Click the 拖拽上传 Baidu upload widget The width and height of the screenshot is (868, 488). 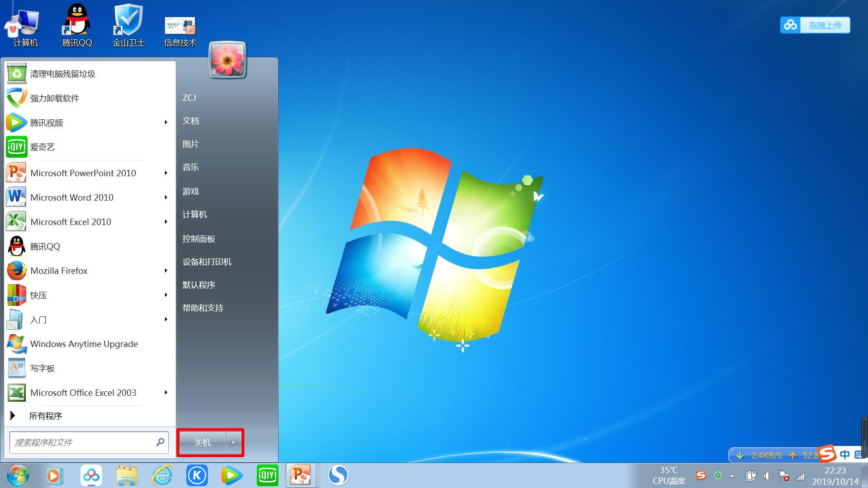[815, 25]
